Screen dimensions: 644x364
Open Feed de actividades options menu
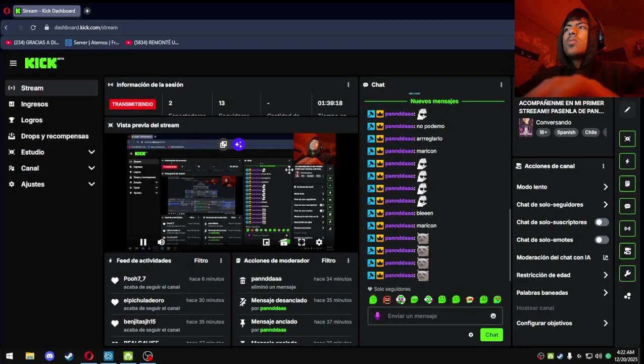coord(221,261)
